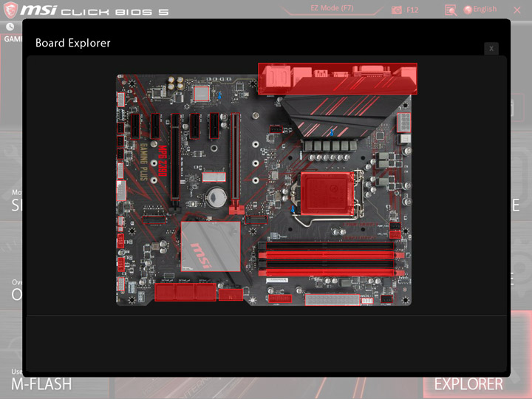Select grey header at bottom-left board edge
532x399 pixels.
click(120, 284)
